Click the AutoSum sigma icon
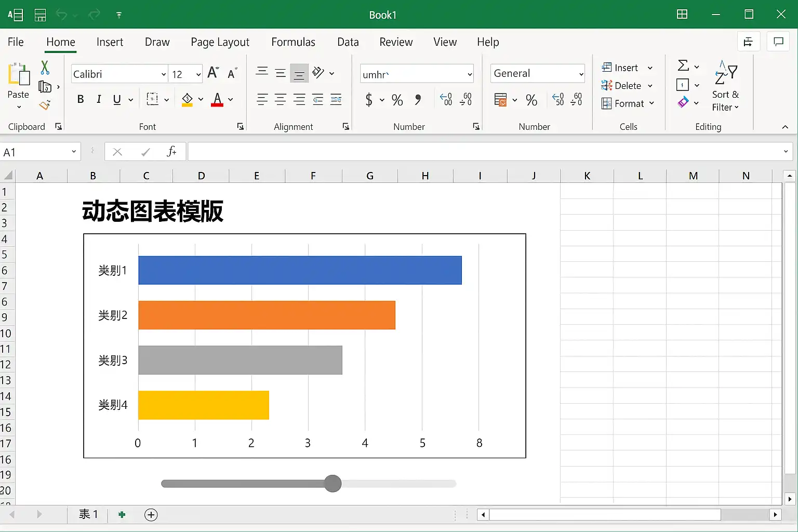 683,65
